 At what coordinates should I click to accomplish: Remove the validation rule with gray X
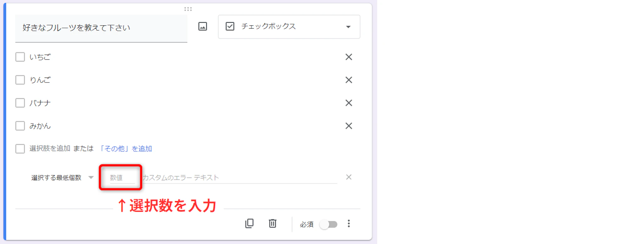348,177
